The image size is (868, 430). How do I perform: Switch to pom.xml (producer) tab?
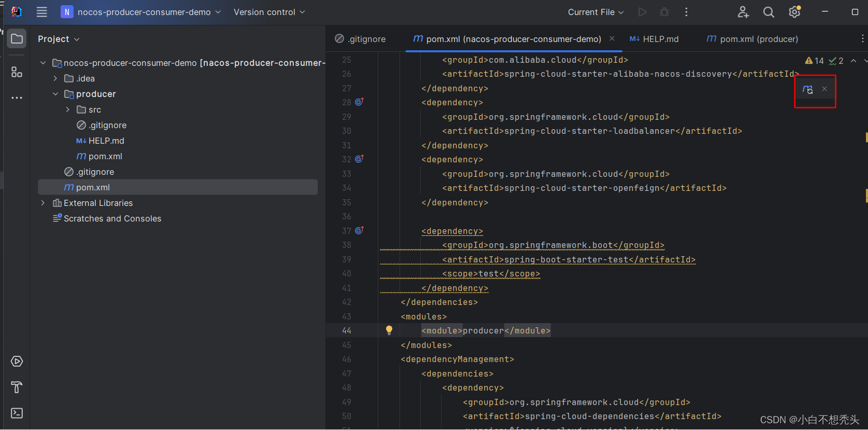pyautogui.click(x=752, y=39)
